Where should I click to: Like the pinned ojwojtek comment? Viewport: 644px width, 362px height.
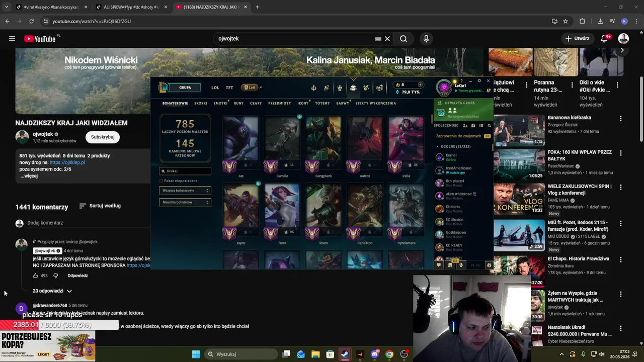tap(35, 276)
